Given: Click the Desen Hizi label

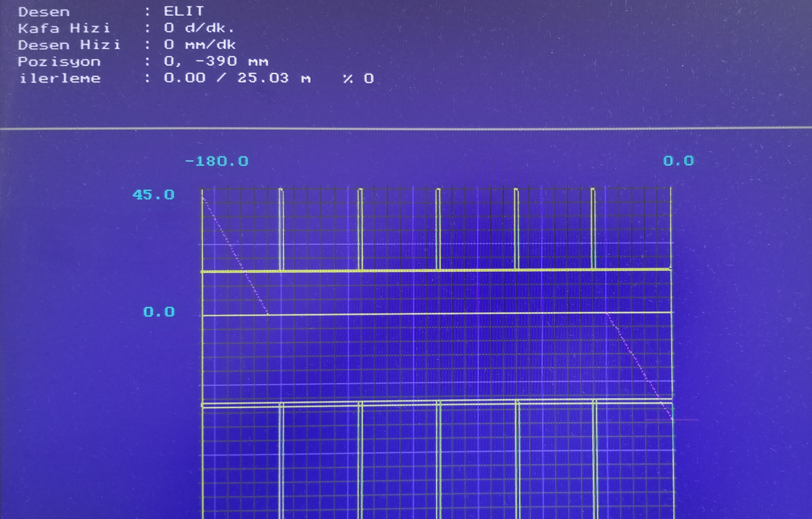Looking at the screenshot, I should (x=69, y=45).
